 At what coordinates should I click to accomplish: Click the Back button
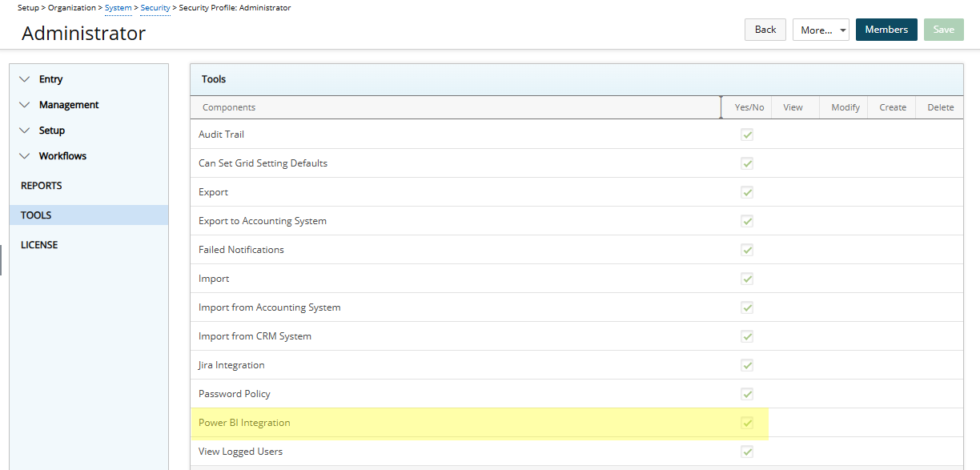coord(765,29)
